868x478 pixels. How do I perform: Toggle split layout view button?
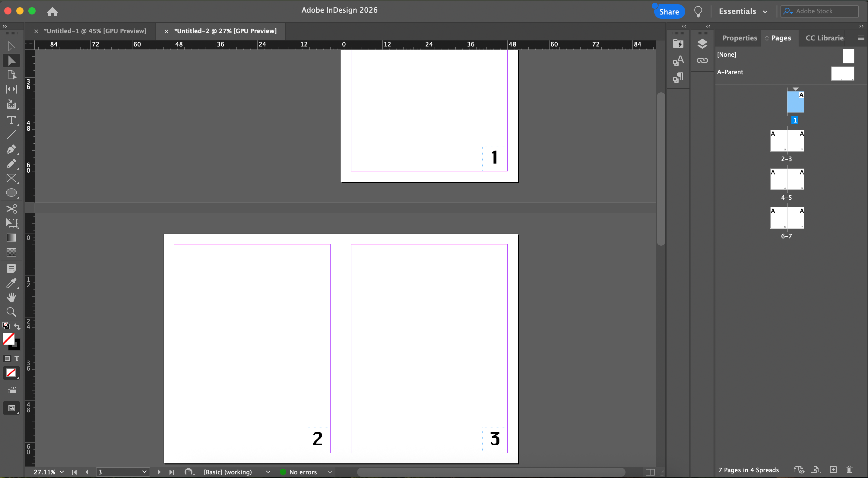650,472
